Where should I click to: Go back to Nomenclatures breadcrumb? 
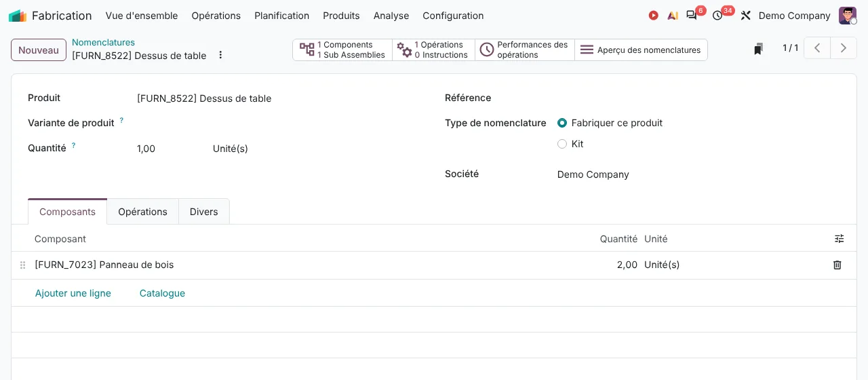[103, 42]
